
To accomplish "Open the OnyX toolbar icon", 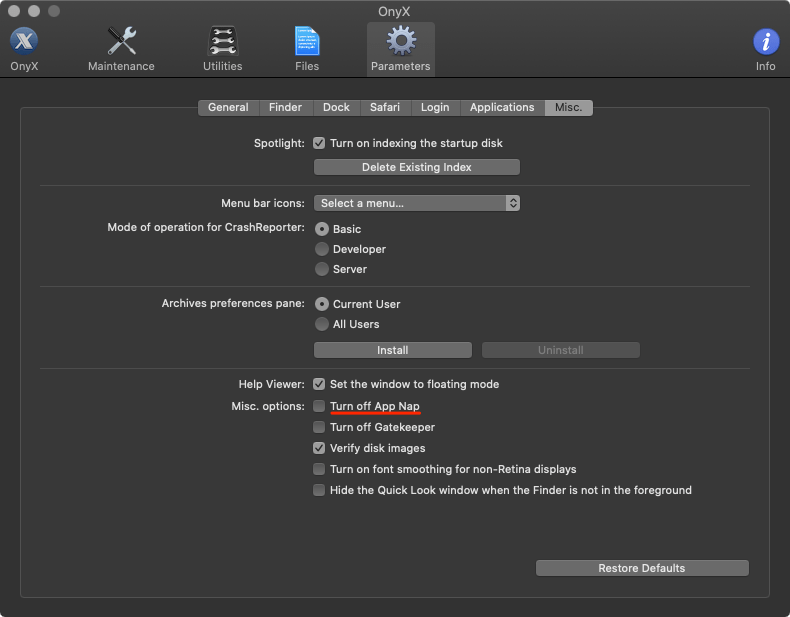I will pyautogui.click(x=24, y=49).
